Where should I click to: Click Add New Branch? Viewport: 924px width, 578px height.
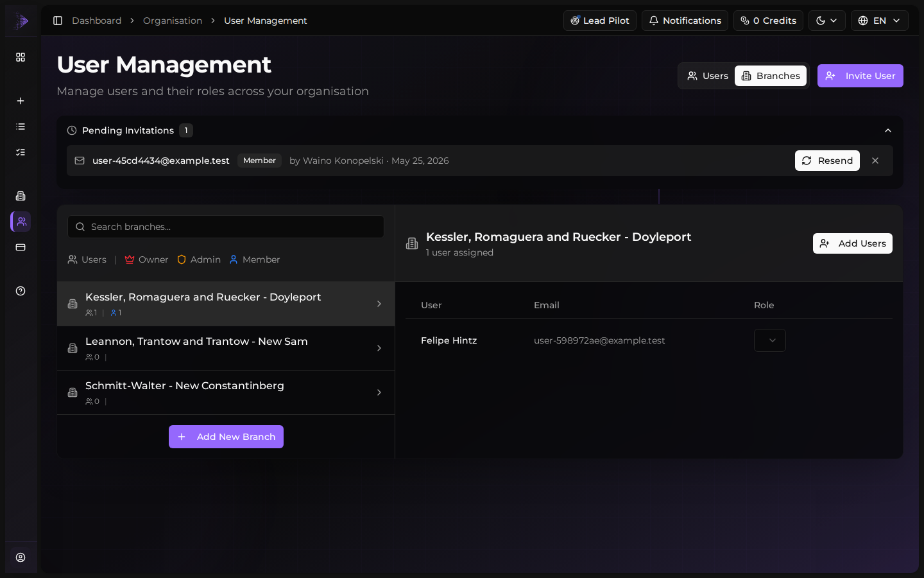pos(226,437)
